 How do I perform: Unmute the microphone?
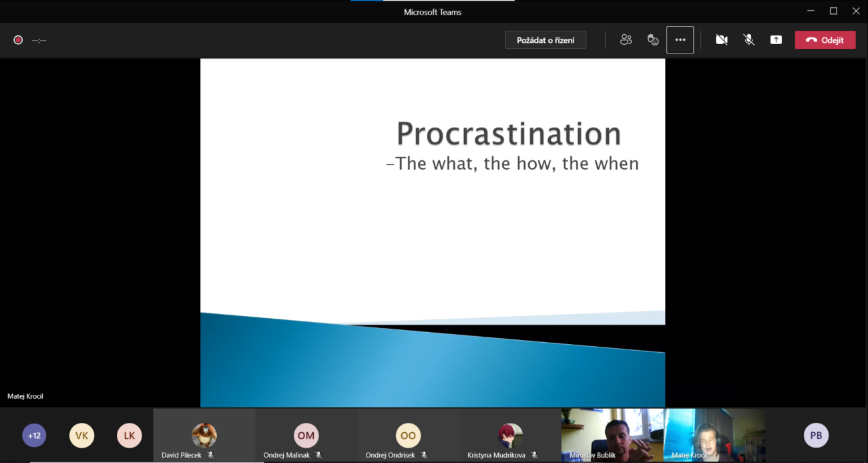tap(748, 40)
